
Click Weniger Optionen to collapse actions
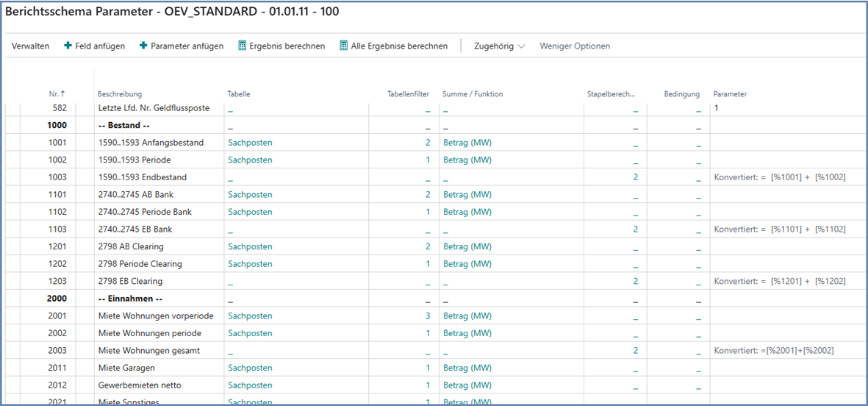(x=575, y=46)
